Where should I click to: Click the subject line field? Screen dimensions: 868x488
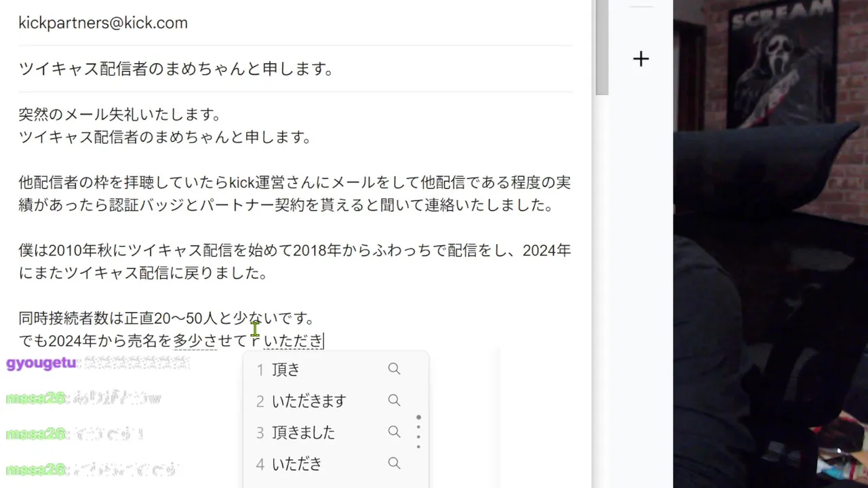point(296,69)
